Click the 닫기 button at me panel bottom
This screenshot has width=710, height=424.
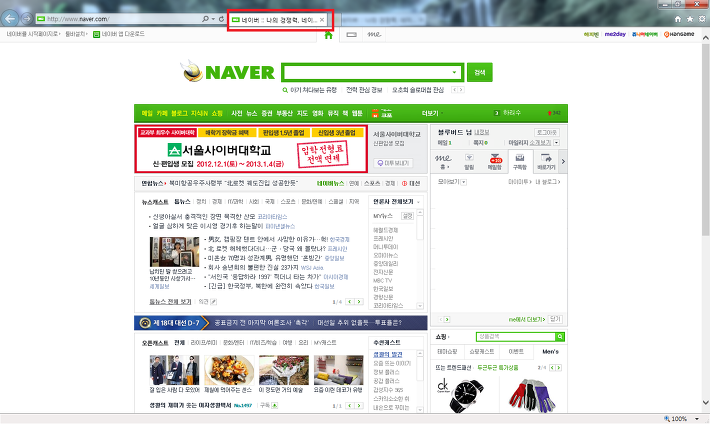(555, 319)
